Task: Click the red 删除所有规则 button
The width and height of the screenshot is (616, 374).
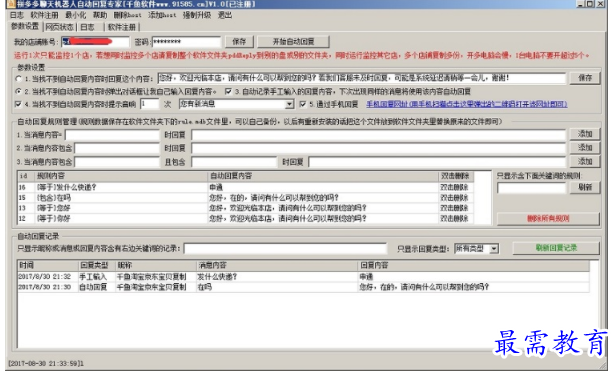Action: click(x=548, y=219)
